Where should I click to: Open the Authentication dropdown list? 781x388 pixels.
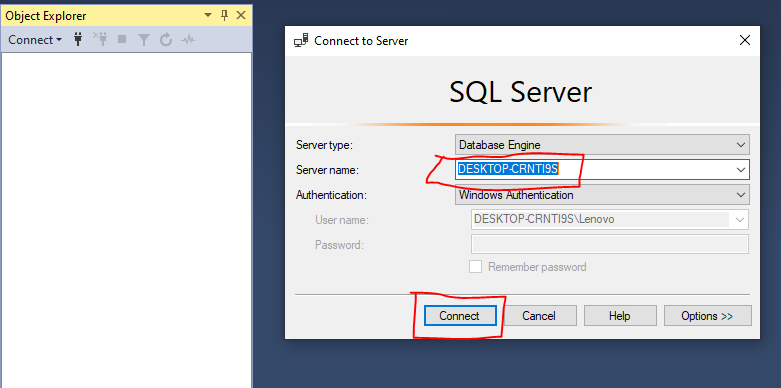click(x=741, y=195)
